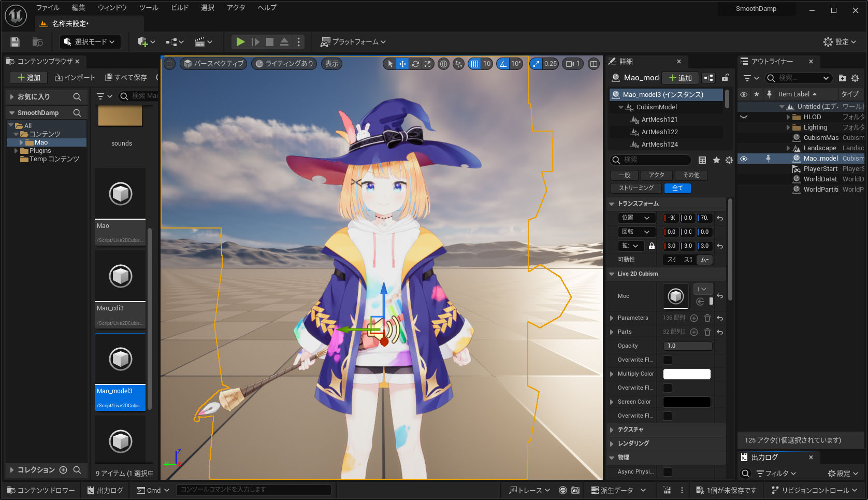868x500 pixels.
Task: Open the ウィンドウ menu
Action: coord(112,8)
